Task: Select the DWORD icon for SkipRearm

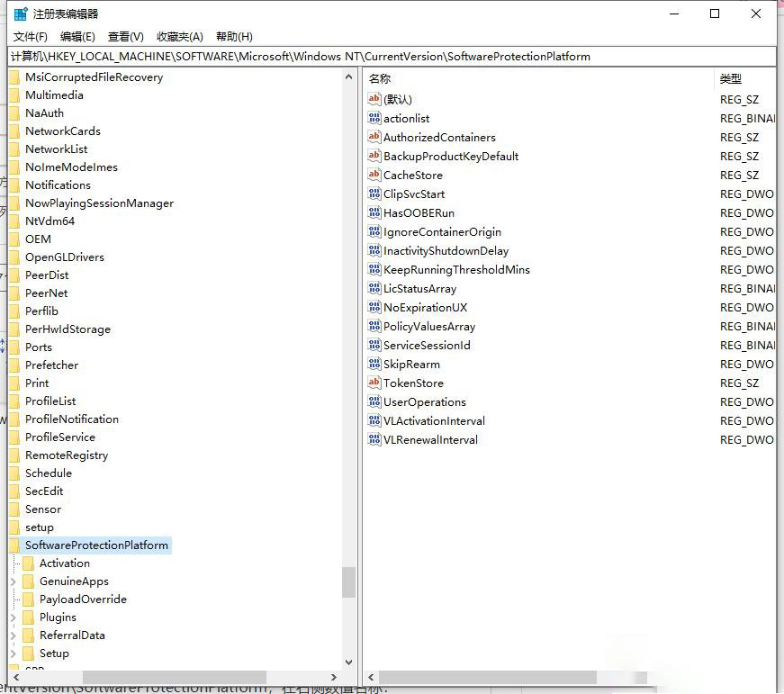Action: click(374, 364)
